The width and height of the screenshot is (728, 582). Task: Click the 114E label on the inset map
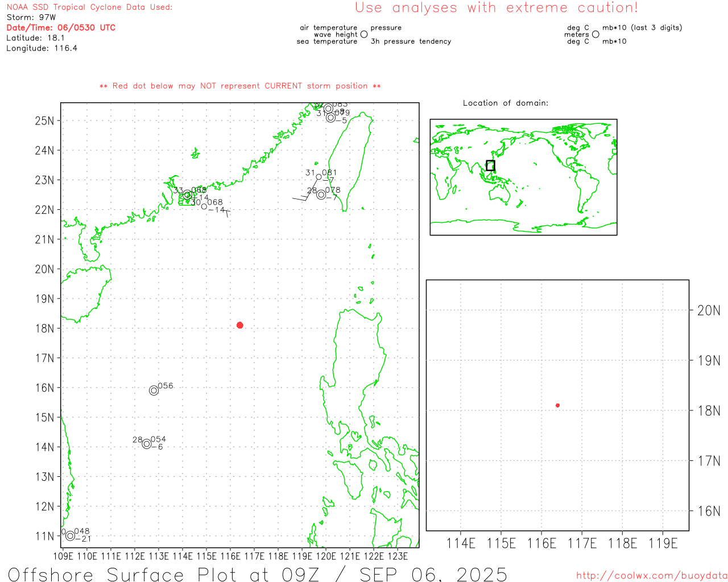pos(461,543)
